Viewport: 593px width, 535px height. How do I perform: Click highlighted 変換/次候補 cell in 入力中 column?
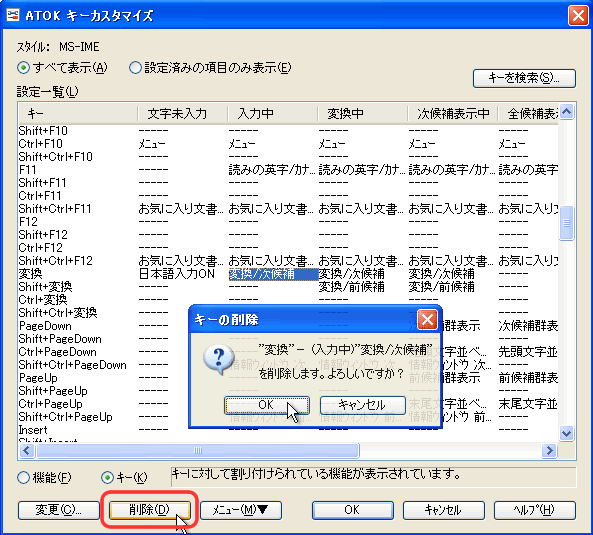click(x=273, y=274)
